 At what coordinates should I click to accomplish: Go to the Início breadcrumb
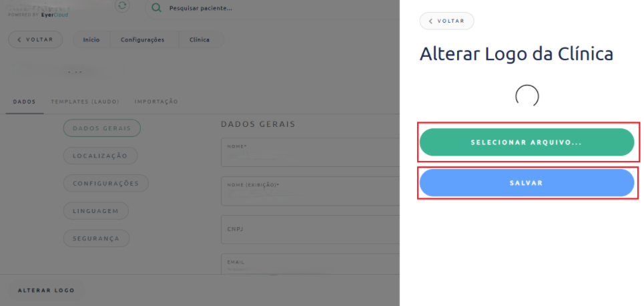(x=91, y=40)
